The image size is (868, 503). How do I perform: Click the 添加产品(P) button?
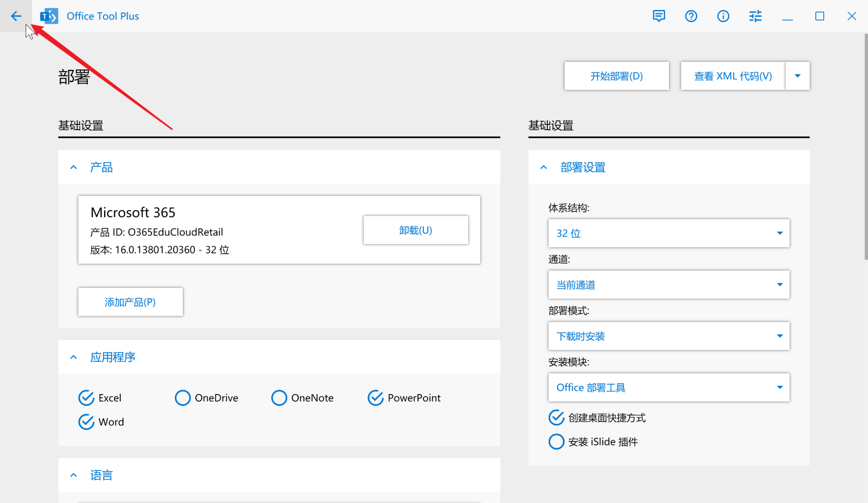pyautogui.click(x=131, y=302)
